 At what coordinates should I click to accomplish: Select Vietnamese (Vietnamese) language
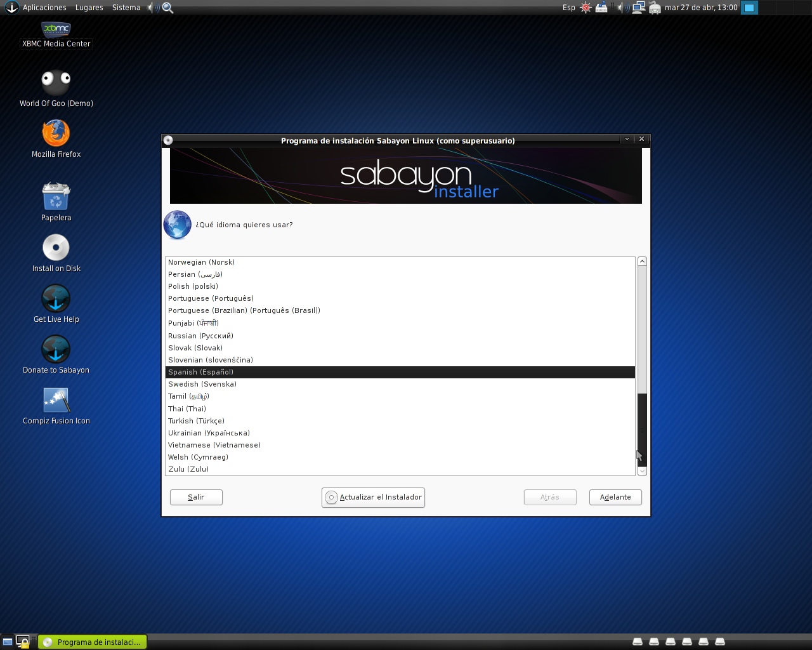(400, 445)
